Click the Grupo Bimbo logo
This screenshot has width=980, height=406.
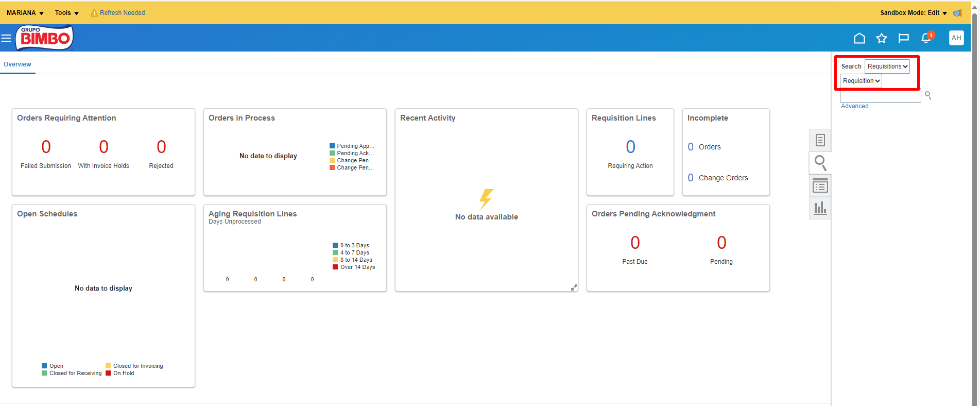[45, 38]
